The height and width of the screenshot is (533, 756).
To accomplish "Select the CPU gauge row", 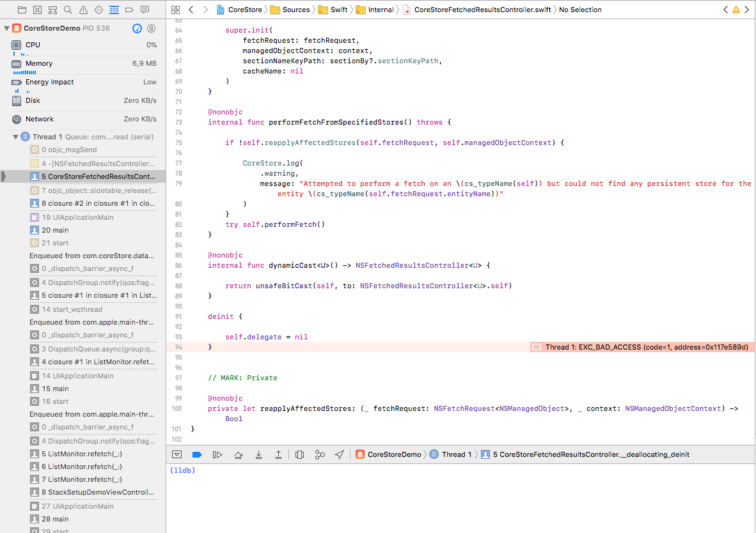I will [84, 47].
